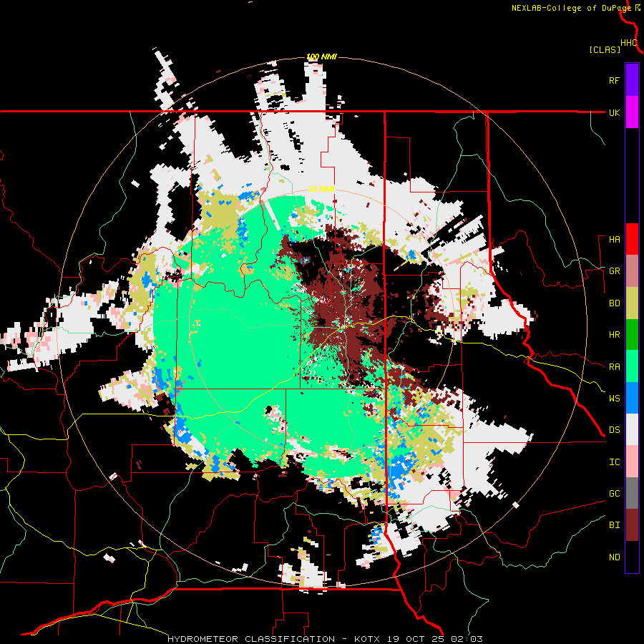644x644 pixels.
Task: Click the 100 NMI range ring label
Action: click(321, 57)
